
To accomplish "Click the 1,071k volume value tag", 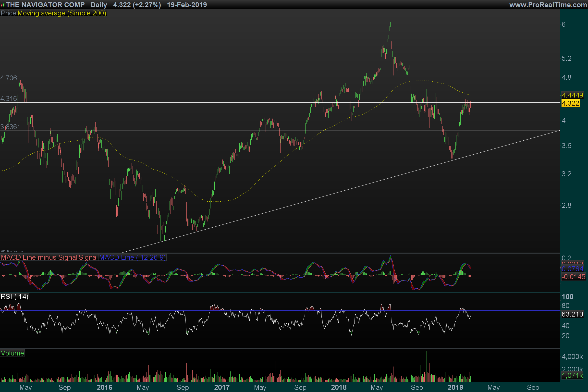I will (x=572, y=376).
